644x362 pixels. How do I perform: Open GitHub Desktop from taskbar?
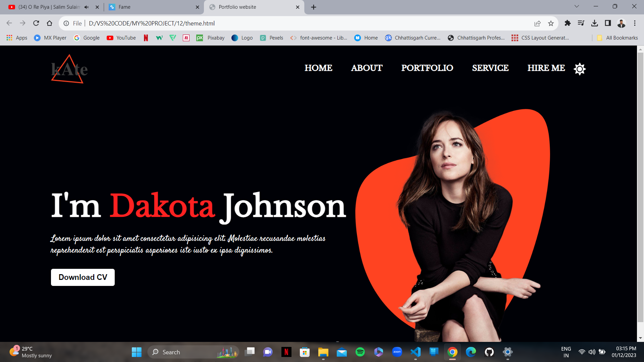click(489, 352)
